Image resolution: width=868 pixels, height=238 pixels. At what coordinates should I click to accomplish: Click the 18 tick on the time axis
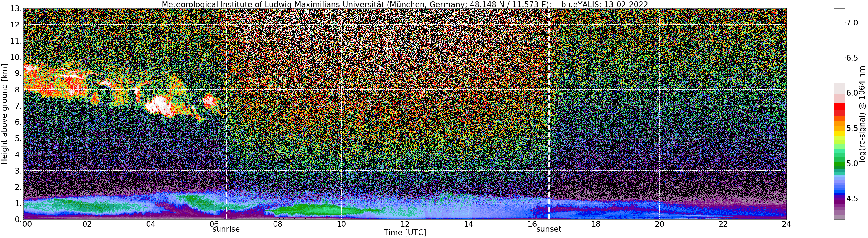click(x=596, y=224)
